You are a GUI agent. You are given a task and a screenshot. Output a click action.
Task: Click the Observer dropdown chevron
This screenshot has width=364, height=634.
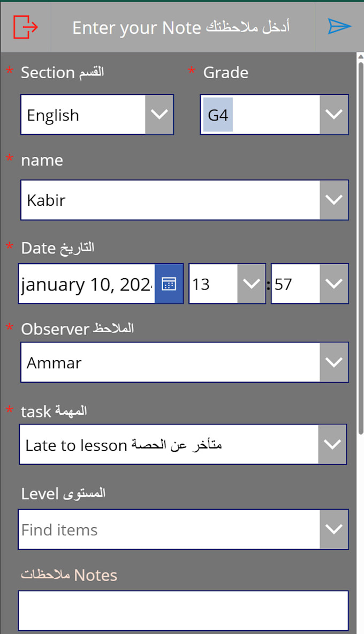click(x=334, y=362)
